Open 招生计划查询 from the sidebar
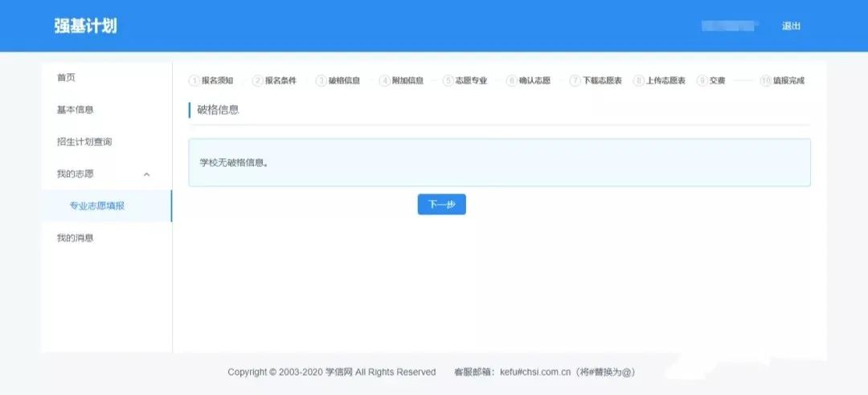 (x=84, y=142)
